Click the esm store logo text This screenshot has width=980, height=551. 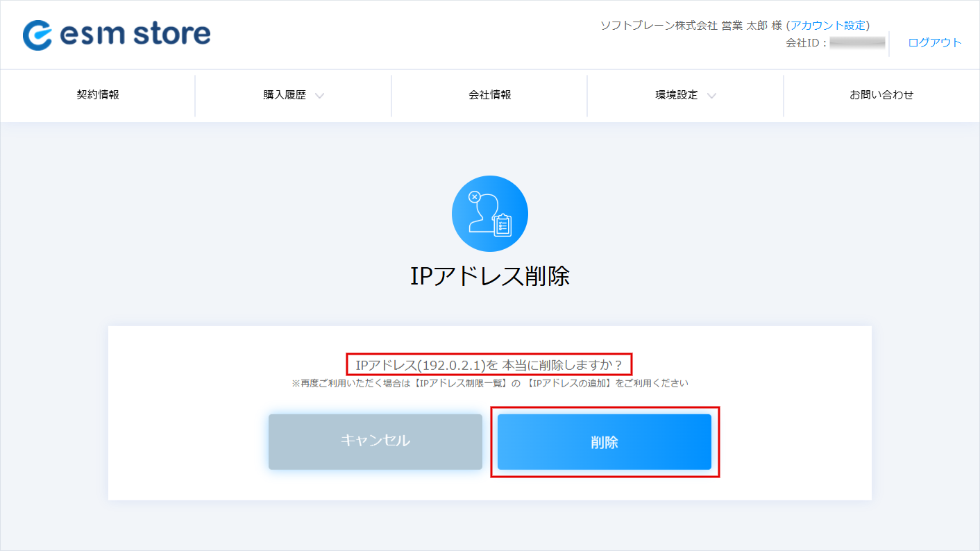tap(135, 34)
